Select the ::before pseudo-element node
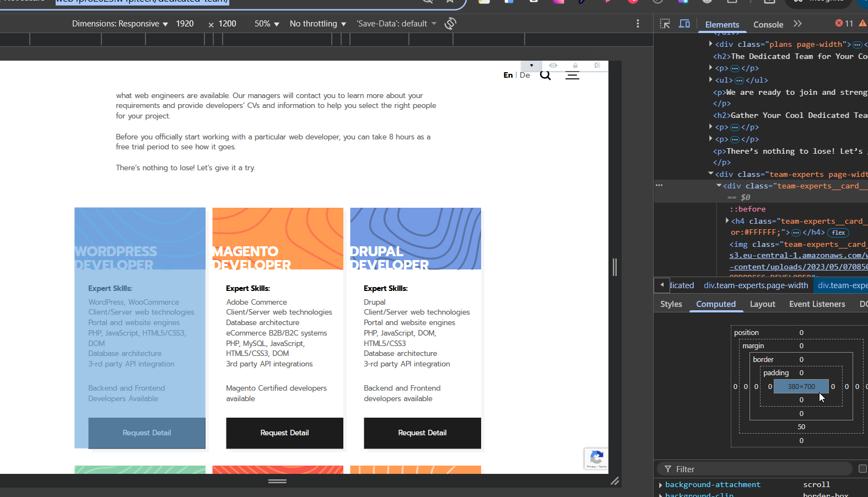This screenshot has width=868, height=497. coord(748,209)
